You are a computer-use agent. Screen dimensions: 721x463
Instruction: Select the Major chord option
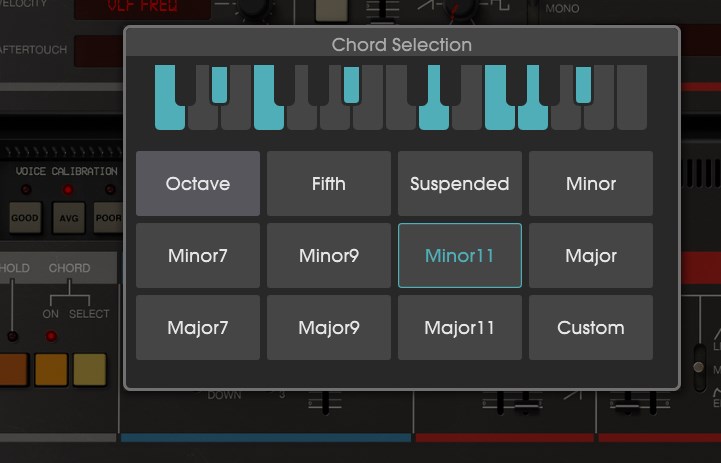click(x=590, y=256)
